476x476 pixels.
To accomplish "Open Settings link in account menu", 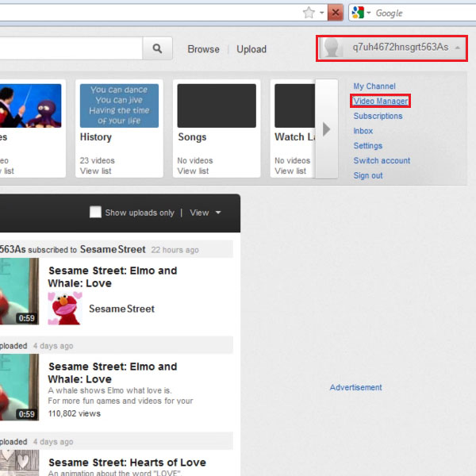I will coord(368,146).
